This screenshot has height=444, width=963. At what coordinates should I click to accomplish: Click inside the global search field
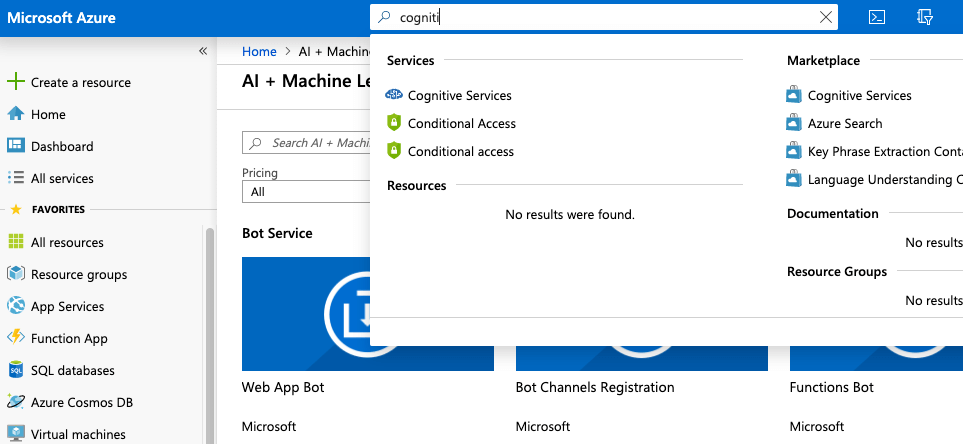pos(600,17)
